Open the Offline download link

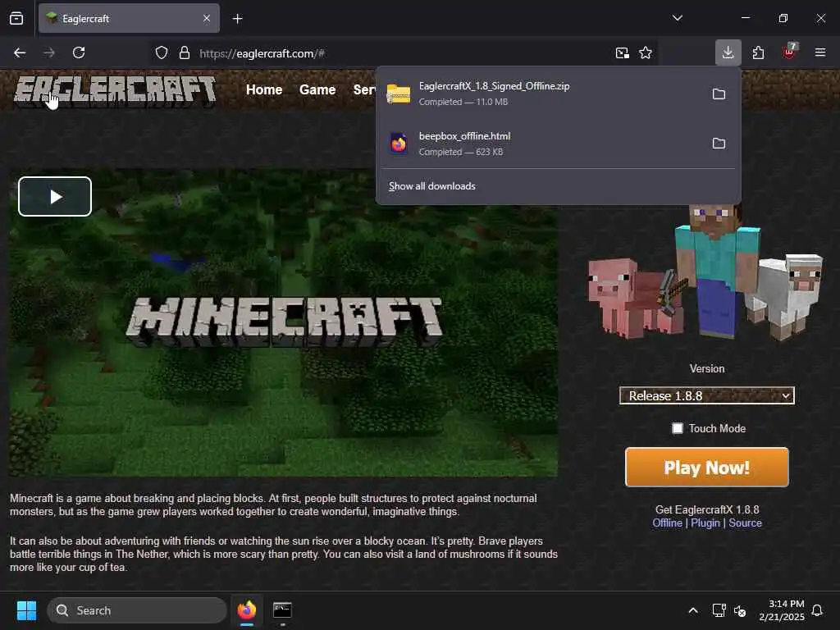(x=667, y=523)
